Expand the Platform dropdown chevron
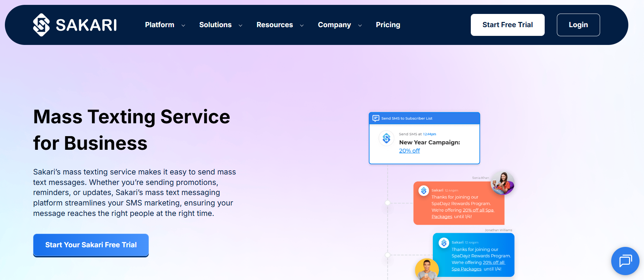The height and width of the screenshot is (280, 644). tap(183, 25)
